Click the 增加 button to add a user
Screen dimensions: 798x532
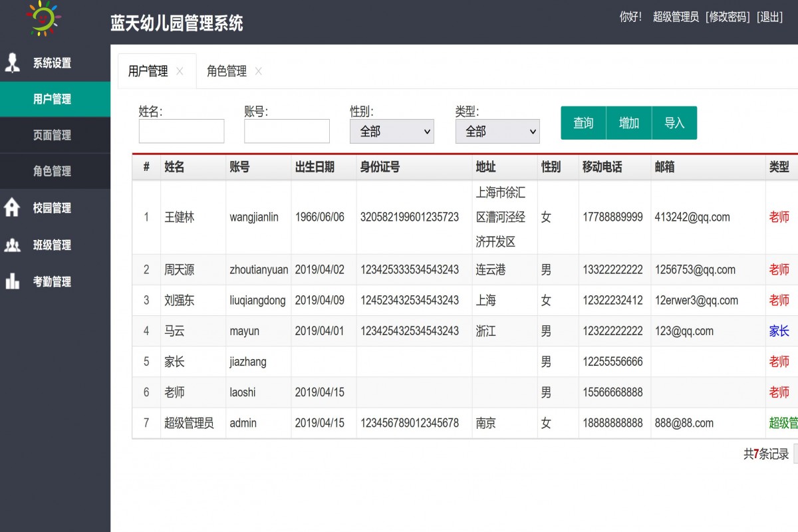pyautogui.click(x=628, y=123)
